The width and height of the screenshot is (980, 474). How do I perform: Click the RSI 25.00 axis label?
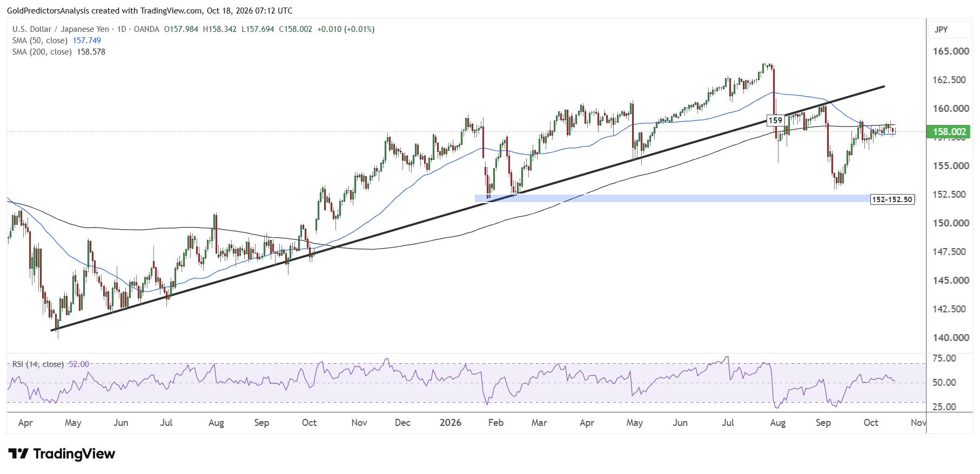click(944, 407)
